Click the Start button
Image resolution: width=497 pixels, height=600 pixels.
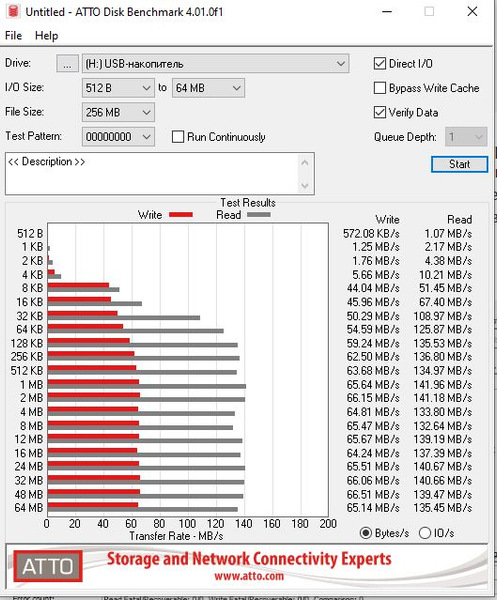pos(460,164)
